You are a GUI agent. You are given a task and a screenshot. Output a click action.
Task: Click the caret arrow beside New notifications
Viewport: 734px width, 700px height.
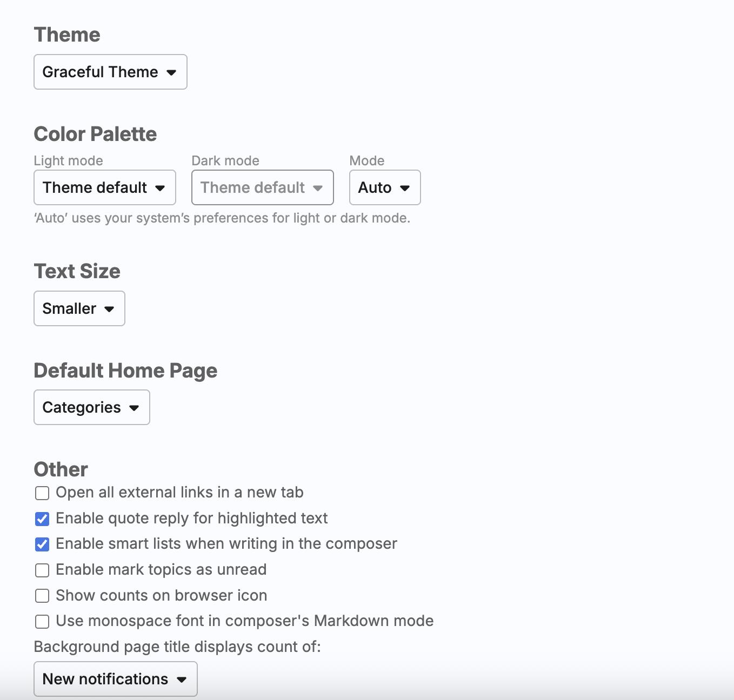pyautogui.click(x=182, y=679)
